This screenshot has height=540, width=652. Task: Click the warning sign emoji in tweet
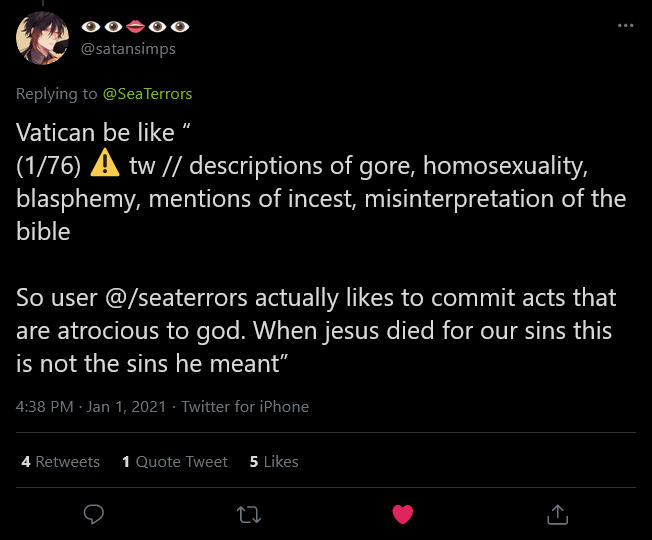[104, 164]
